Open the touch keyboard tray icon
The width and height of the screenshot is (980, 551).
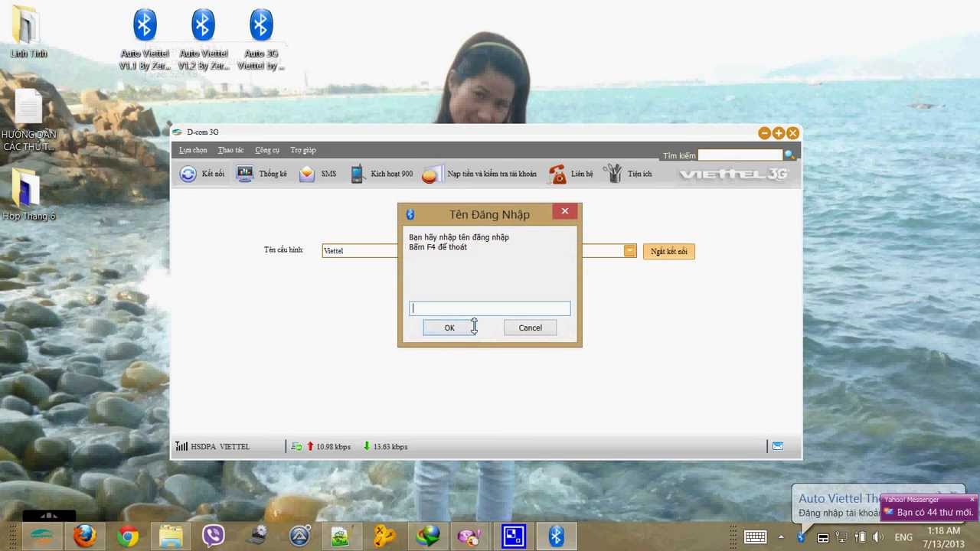(756, 537)
